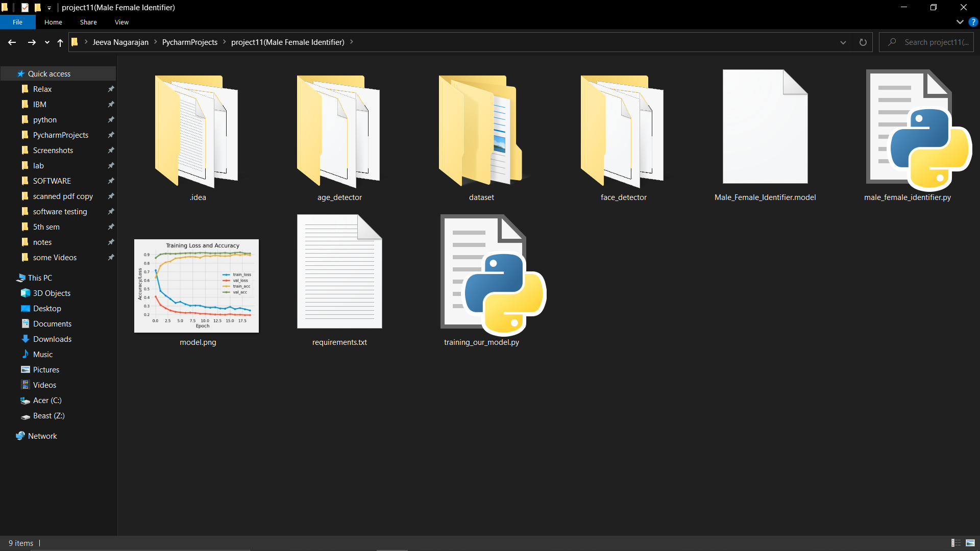Unpin the PycharmProjects quick access folder
The image size is (980, 551).
(x=111, y=135)
